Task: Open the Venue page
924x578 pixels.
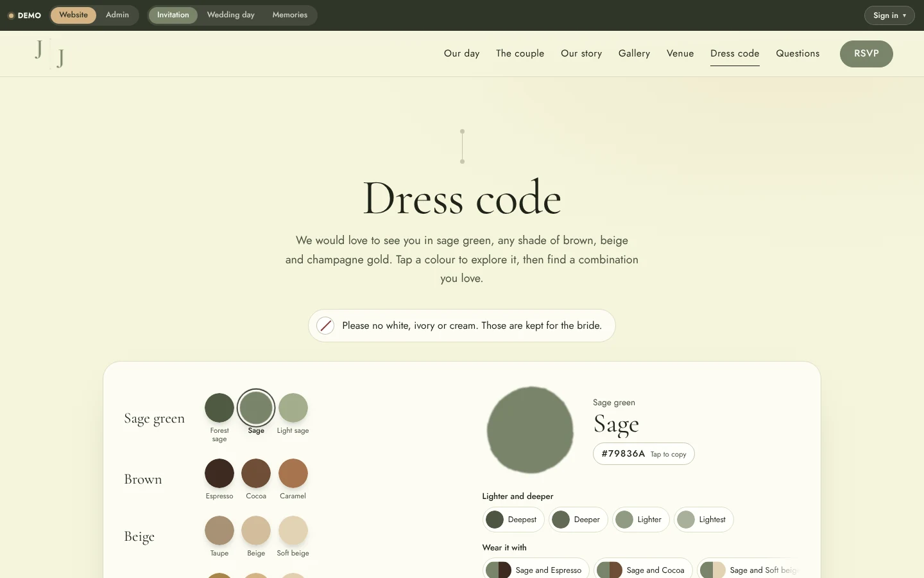Action: [680, 53]
